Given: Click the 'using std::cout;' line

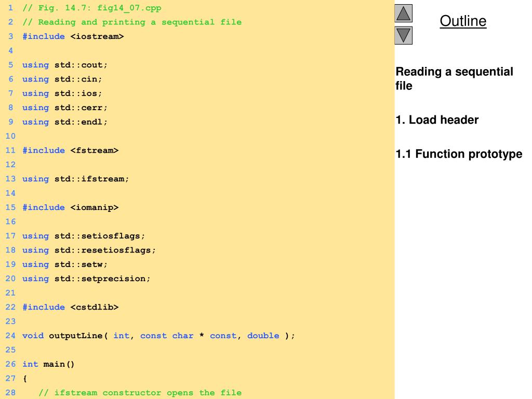Looking at the screenshot, I should pyautogui.click(x=65, y=65).
